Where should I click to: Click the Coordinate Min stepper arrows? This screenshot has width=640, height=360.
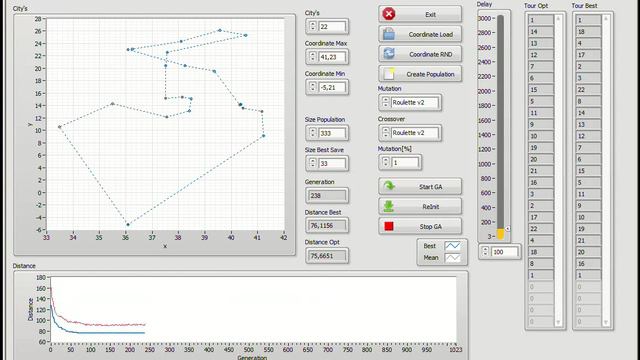point(313,87)
